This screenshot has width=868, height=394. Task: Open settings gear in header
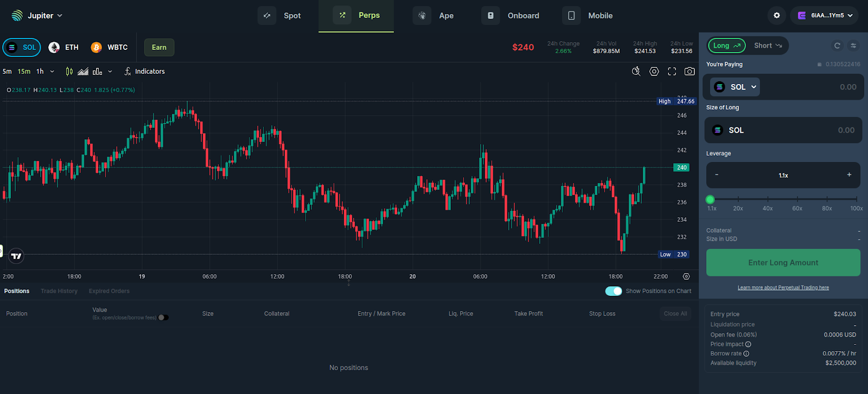point(776,16)
